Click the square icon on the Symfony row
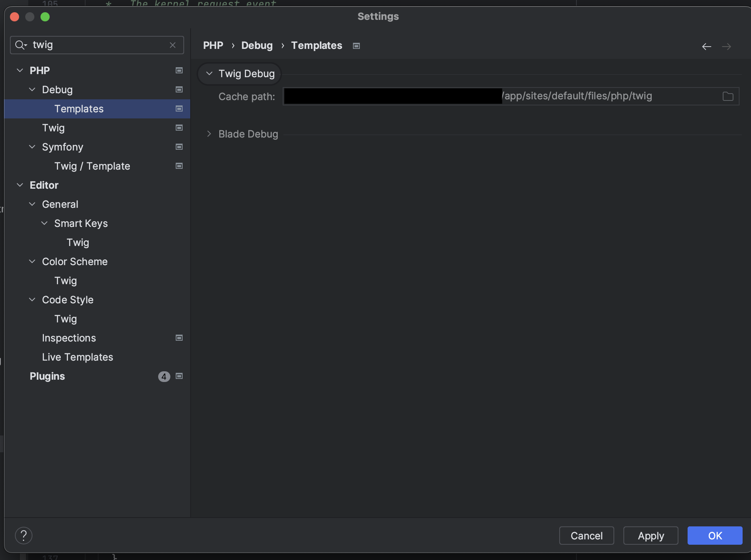 click(178, 147)
